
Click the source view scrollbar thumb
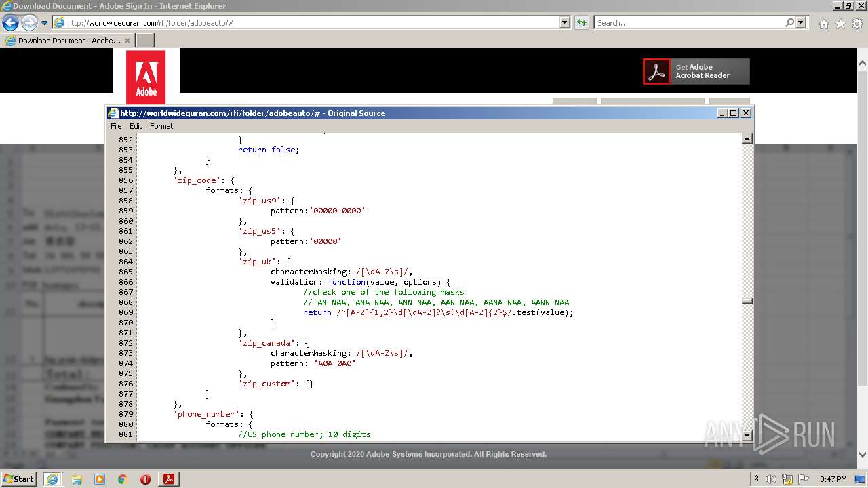click(x=747, y=302)
